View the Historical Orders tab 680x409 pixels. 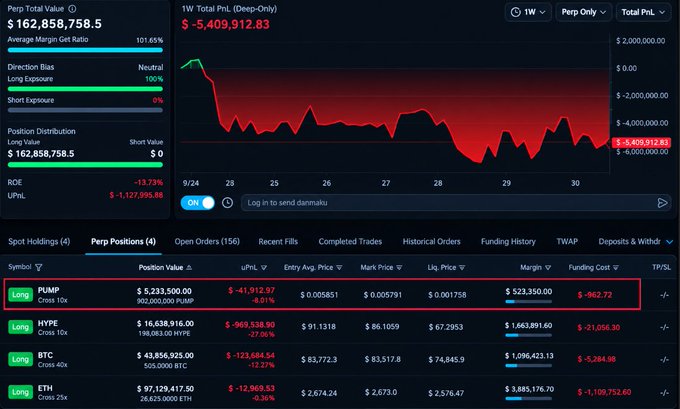432,242
